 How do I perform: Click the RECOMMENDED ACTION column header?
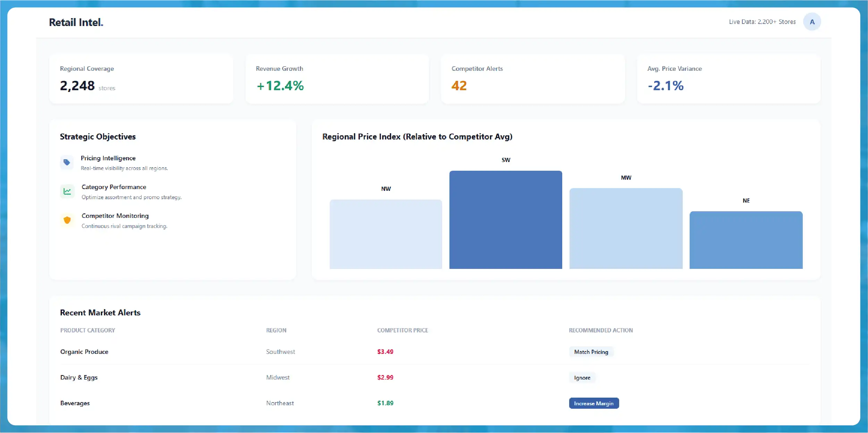601,330
